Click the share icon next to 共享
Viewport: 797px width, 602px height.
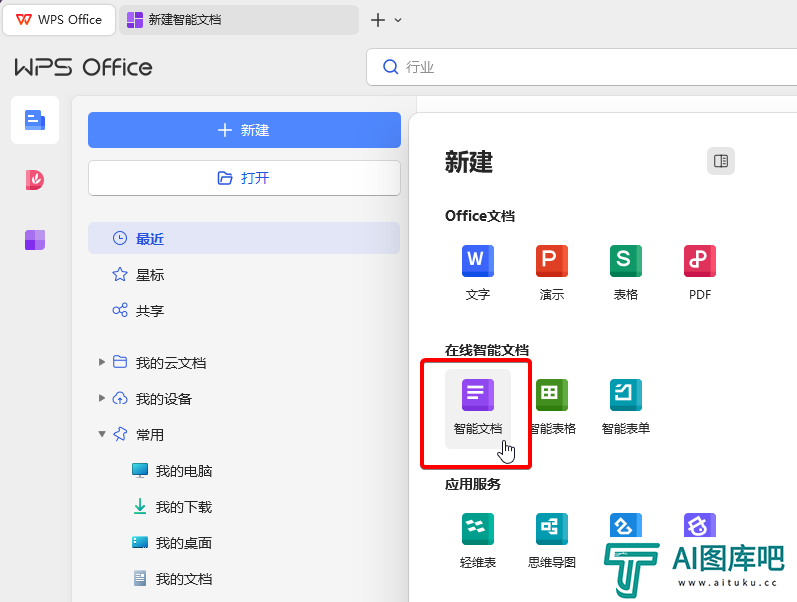click(x=120, y=310)
